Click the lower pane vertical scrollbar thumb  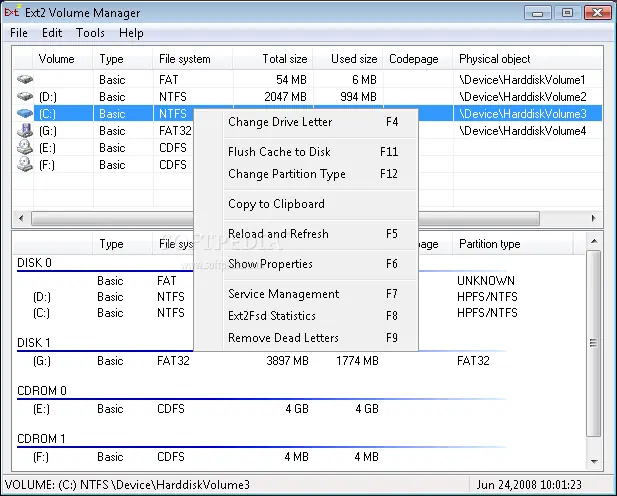point(594,343)
